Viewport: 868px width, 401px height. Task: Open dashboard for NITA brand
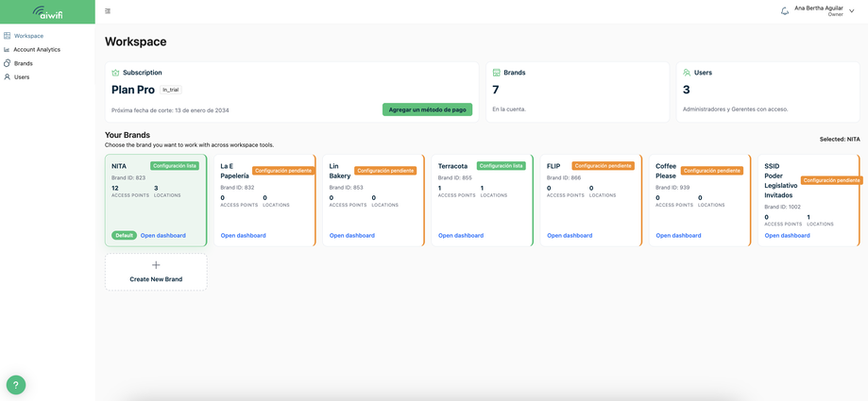coord(162,236)
